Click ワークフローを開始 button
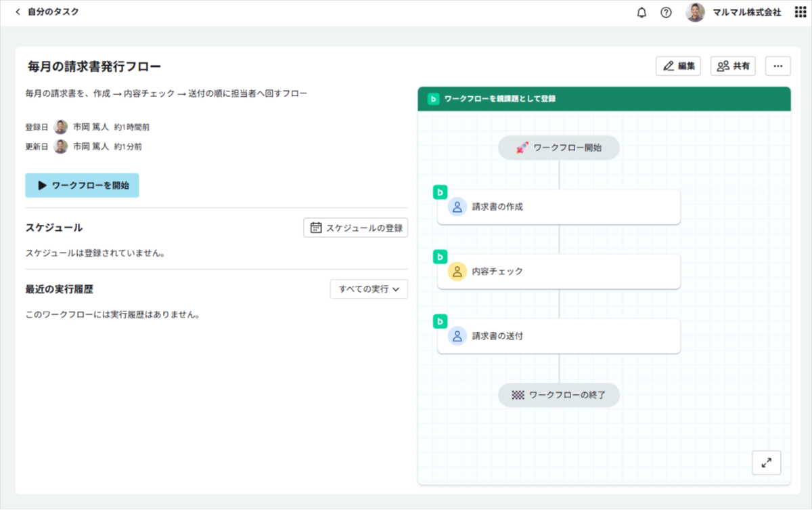812x510 pixels. pos(82,185)
